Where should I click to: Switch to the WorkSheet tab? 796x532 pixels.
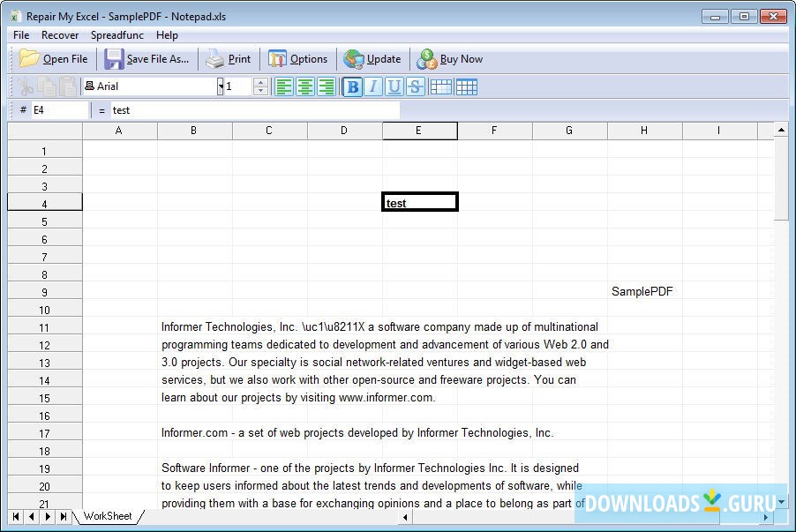[x=108, y=516]
